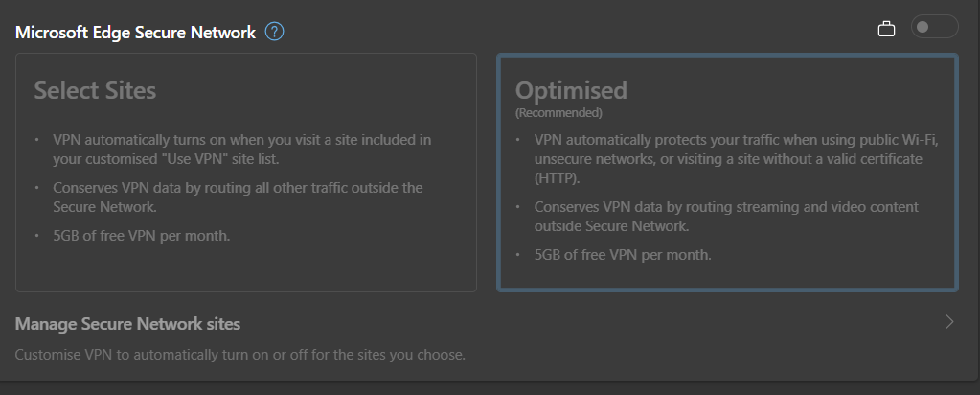
Task: Select the Select Sites VPN mode card
Action: [246, 173]
